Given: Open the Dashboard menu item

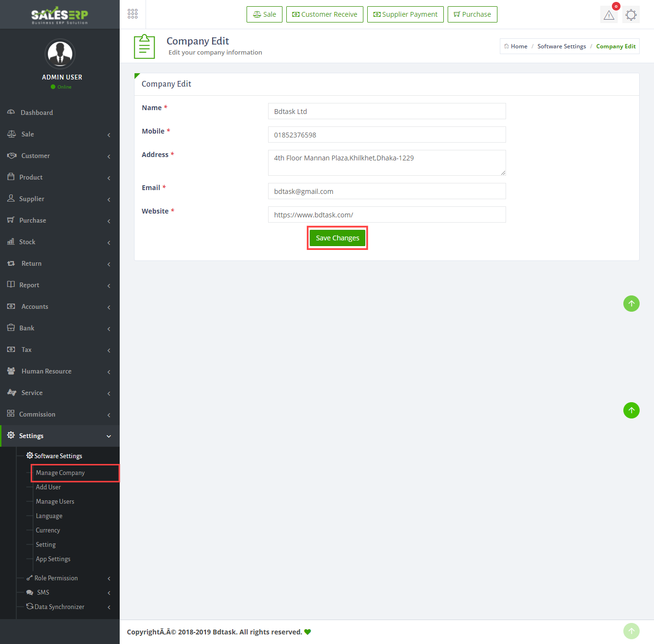Looking at the screenshot, I should pyautogui.click(x=37, y=113).
